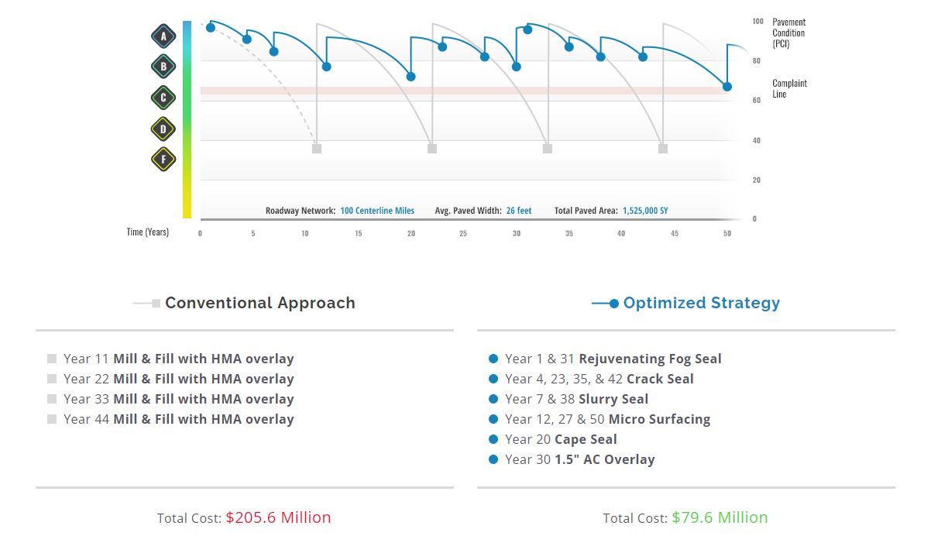This screenshot has height=560, width=931.
Task: Click the $205.6 Million total cost
Action: 278,517
